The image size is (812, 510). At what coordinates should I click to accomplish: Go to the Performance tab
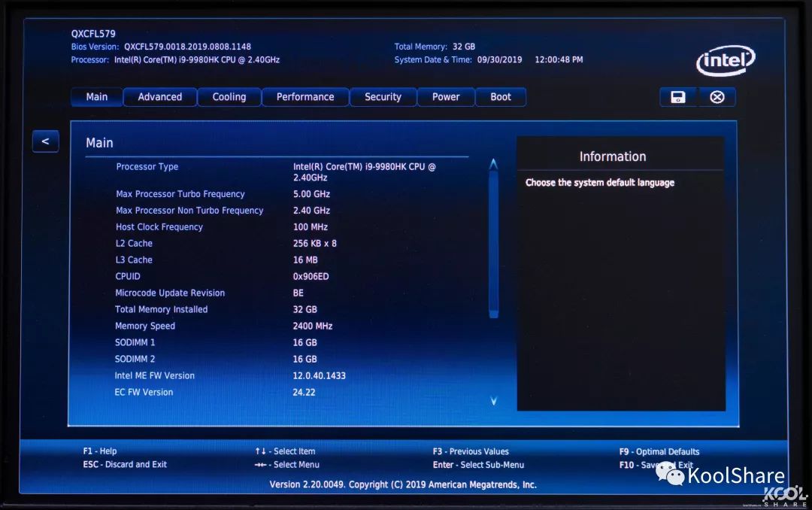click(x=305, y=97)
